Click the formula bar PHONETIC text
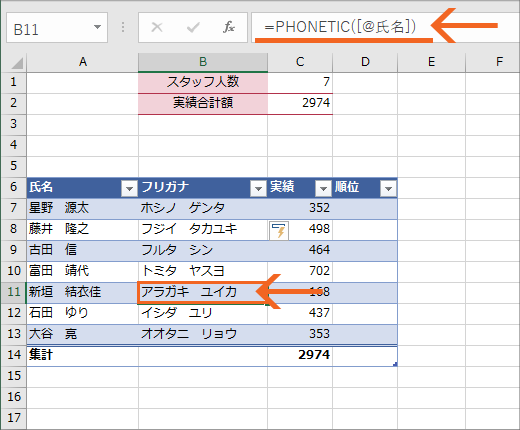Viewport: 520px width, 430px height. (340, 27)
